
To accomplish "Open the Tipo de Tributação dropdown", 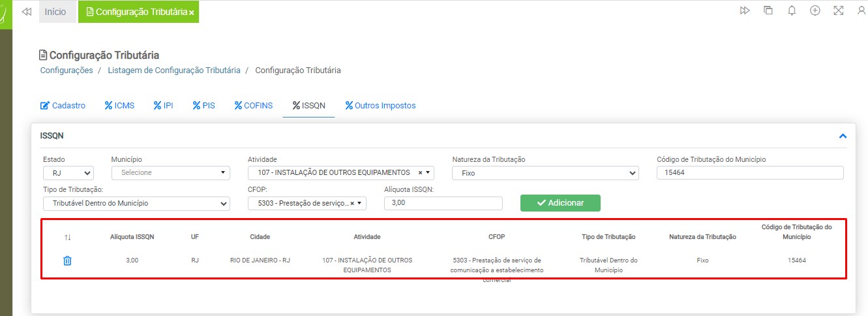I will 136,203.
